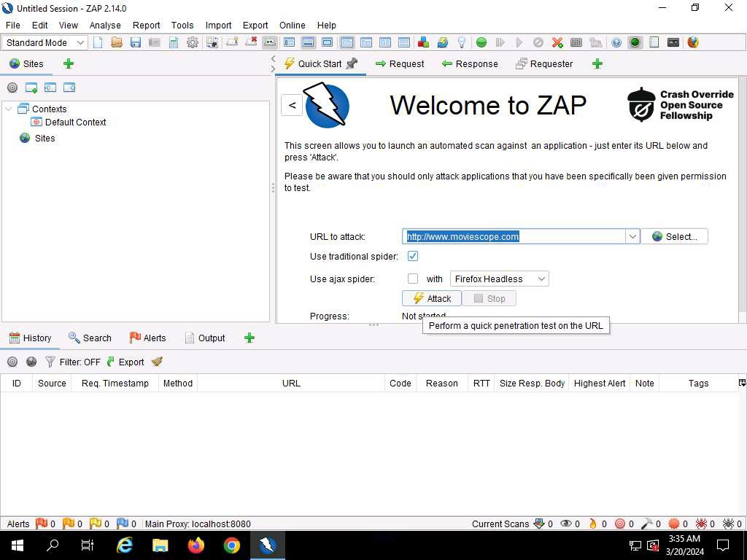Viewport: 747px width, 560px height.
Task: Click the new context icon in Sites panel
Action: click(x=31, y=87)
